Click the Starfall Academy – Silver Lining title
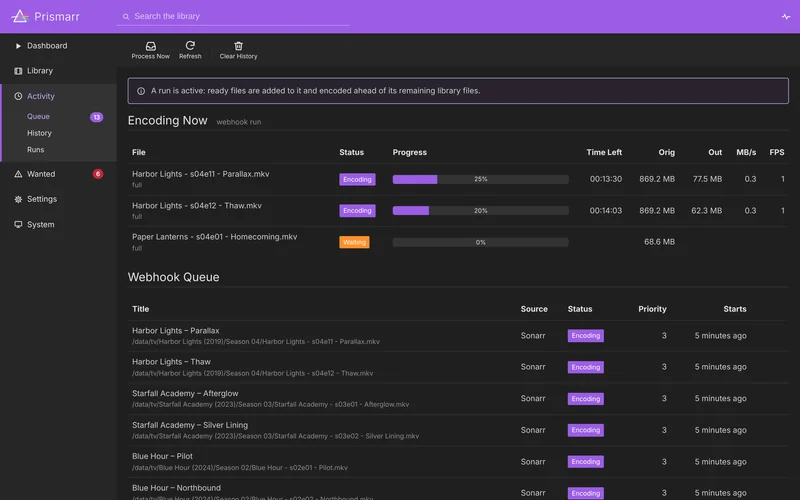This screenshot has height=500, width=800. click(190, 425)
